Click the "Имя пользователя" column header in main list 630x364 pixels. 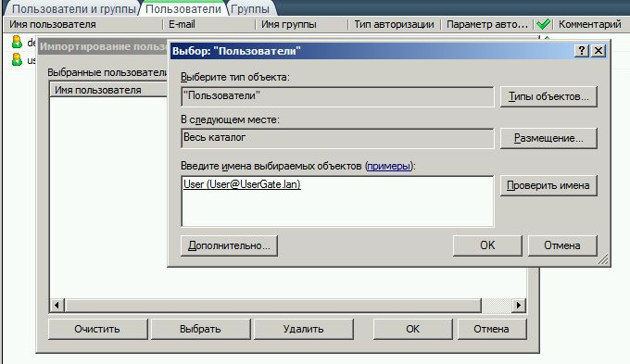[x=83, y=24]
